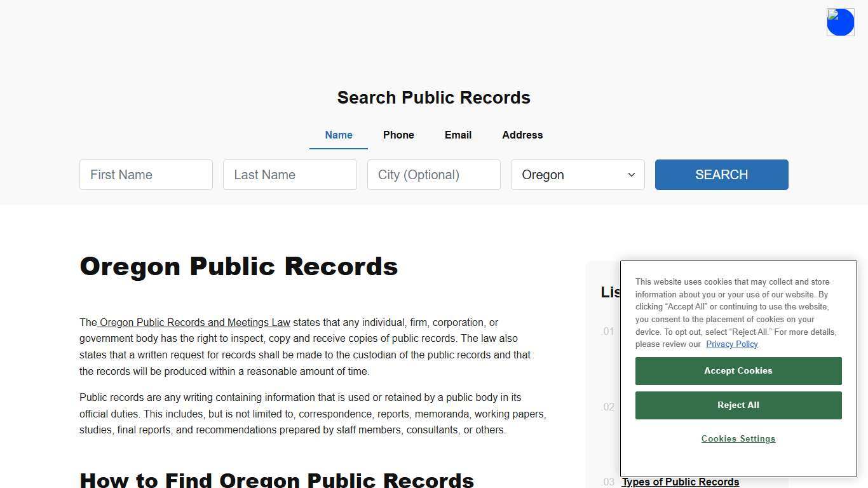Click Reject All in the cookie banner
This screenshot has height=488, width=868.
click(738, 405)
